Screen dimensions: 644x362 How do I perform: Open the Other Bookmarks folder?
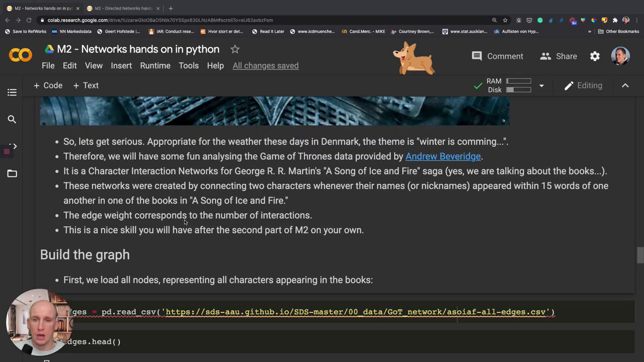[x=618, y=31]
